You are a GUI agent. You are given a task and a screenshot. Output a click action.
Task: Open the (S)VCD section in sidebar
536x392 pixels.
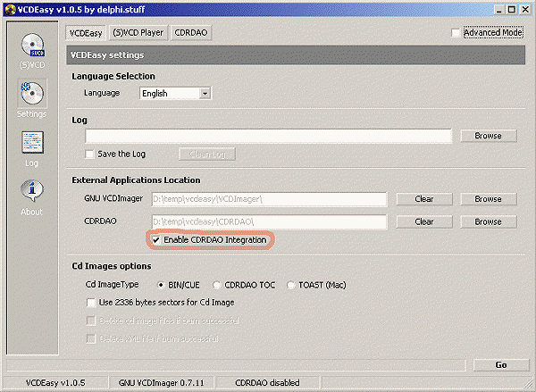click(x=32, y=51)
